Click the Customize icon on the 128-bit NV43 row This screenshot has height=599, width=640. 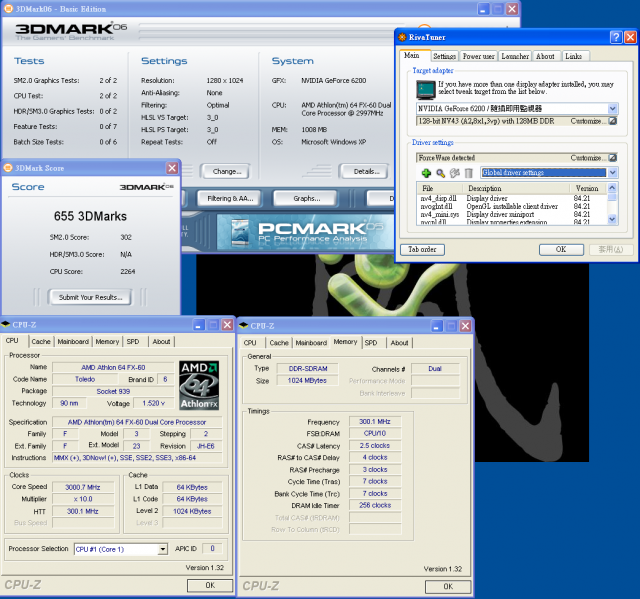click(613, 121)
